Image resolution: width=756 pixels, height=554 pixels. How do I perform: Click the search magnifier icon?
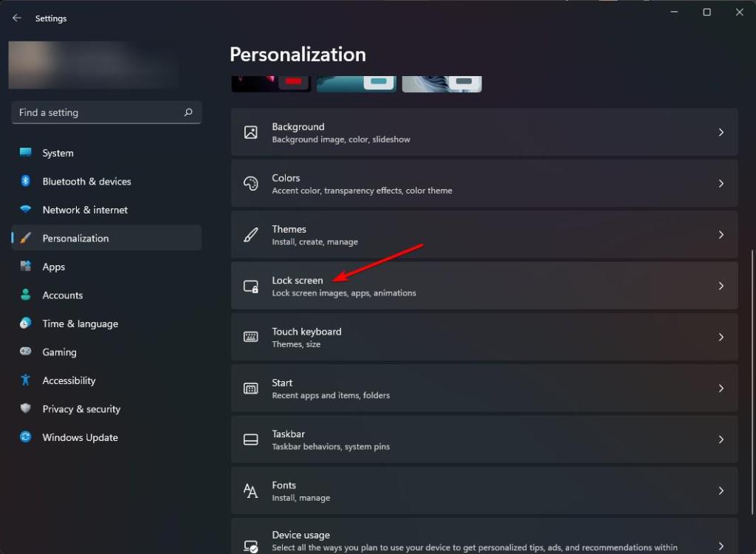(188, 112)
